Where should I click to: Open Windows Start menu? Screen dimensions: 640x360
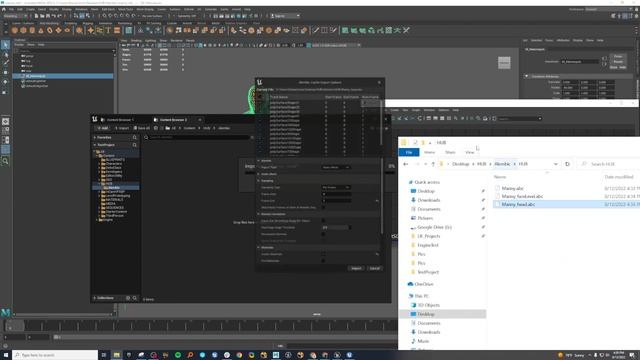tap(6, 355)
